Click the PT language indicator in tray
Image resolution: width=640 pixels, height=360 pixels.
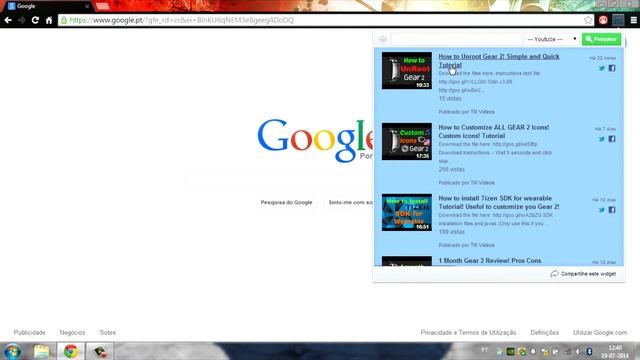(x=484, y=350)
